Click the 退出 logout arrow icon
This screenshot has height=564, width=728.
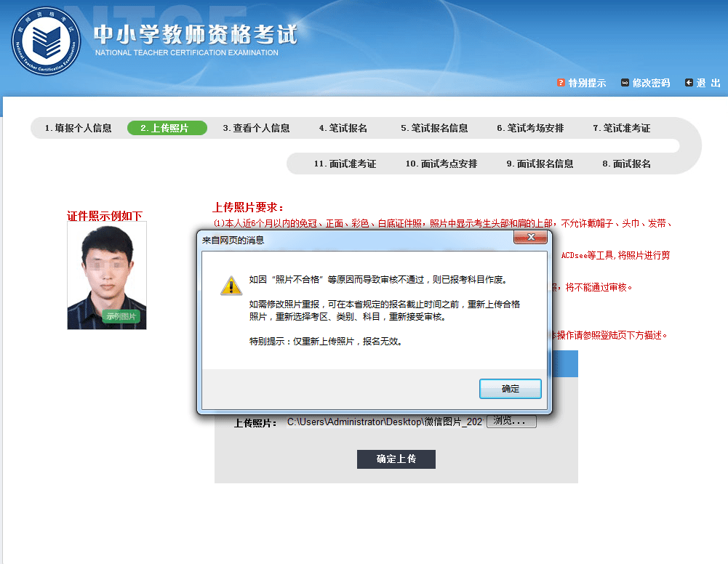[x=689, y=82]
